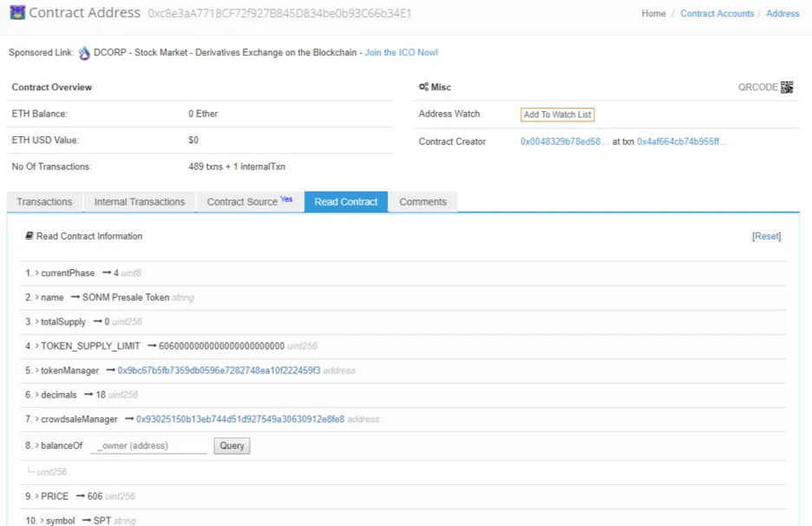
Task: Open contract creator address 0x0048329b78ed58
Action: 565,141
